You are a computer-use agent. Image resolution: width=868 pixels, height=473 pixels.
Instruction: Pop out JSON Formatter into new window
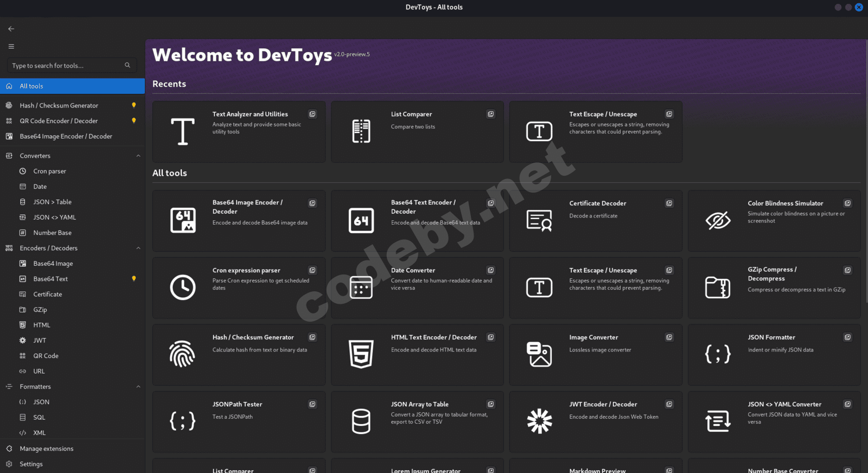tap(848, 337)
